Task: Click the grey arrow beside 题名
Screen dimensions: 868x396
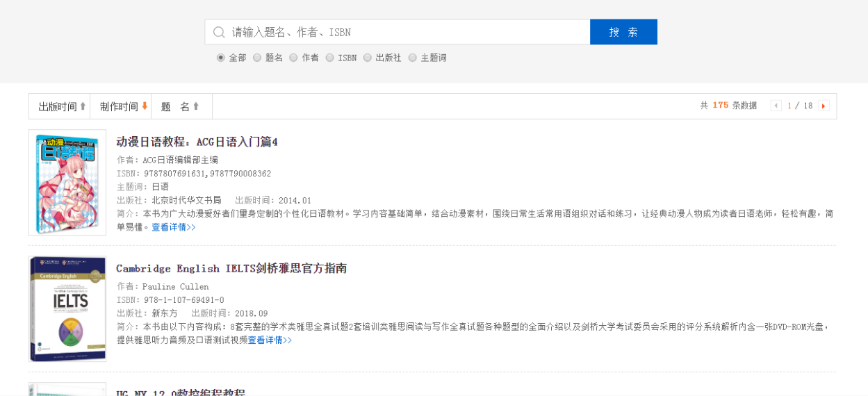Action: click(x=196, y=106)
